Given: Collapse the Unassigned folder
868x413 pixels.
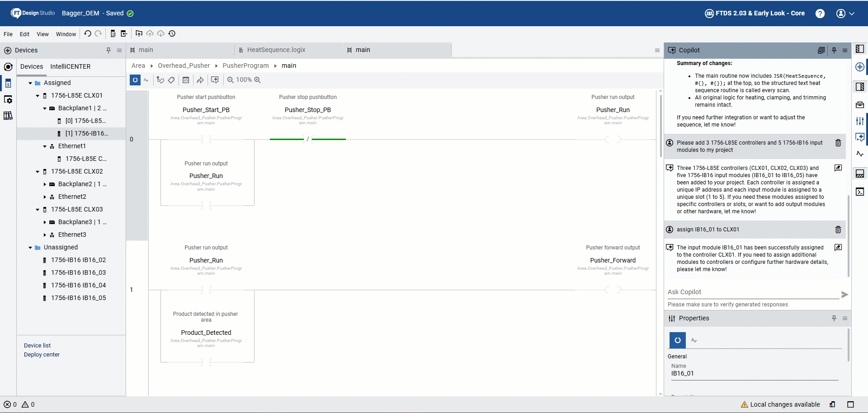Looking at the screenshot, I should pos(30,248).
